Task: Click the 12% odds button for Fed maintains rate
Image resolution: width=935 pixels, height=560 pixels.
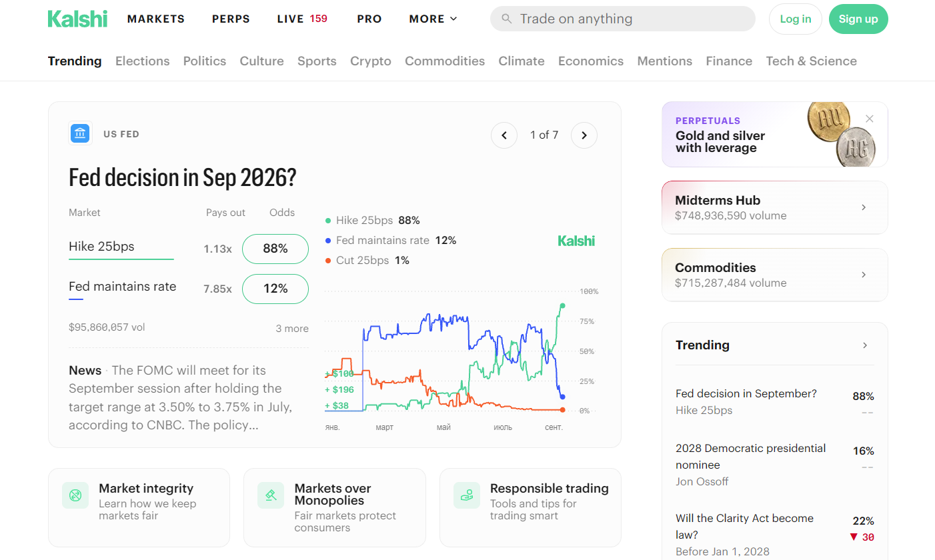Action: coord(275,289)
